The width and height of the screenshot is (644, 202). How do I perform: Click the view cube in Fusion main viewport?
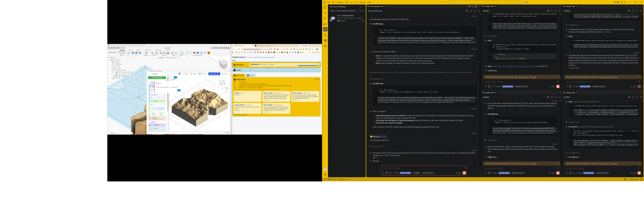[x=224, y=64]
